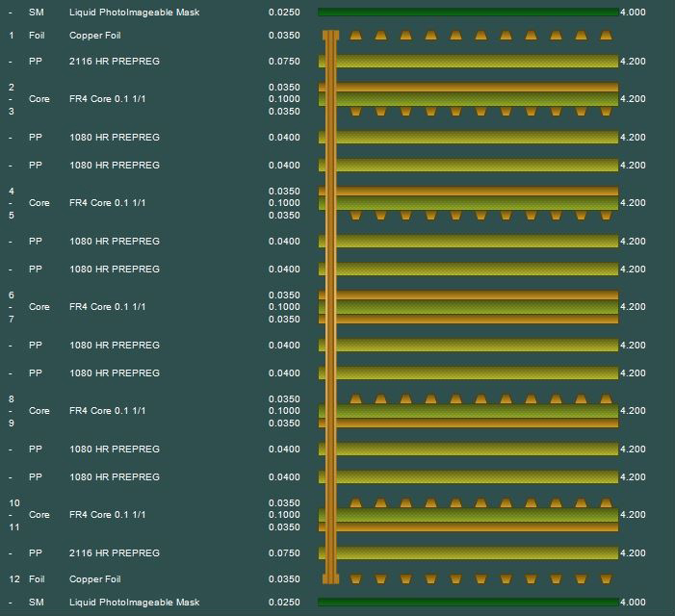
Task: Select the solid copper plane bar of layer 7
Action: coord(468,320)
